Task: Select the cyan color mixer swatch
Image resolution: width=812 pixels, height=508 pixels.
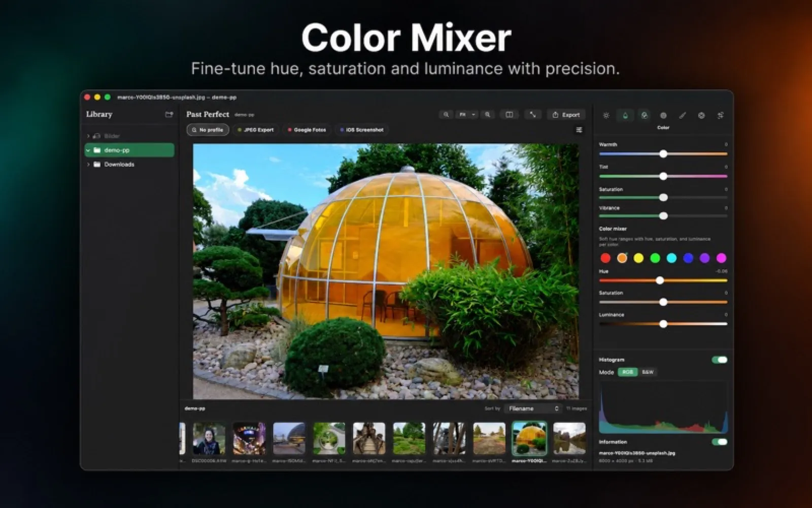Action: [671, 258]
